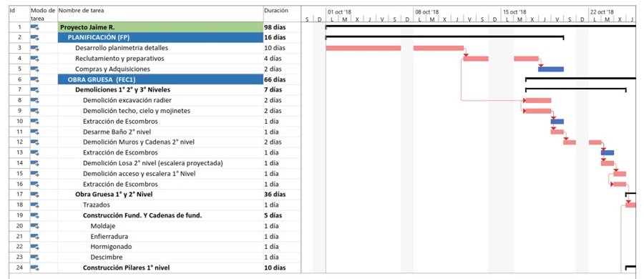Image resolution: width=644 pixels, height=279 pixels.
Task: Click the task mode icon in row 8
Action: [x=34, y=100]
